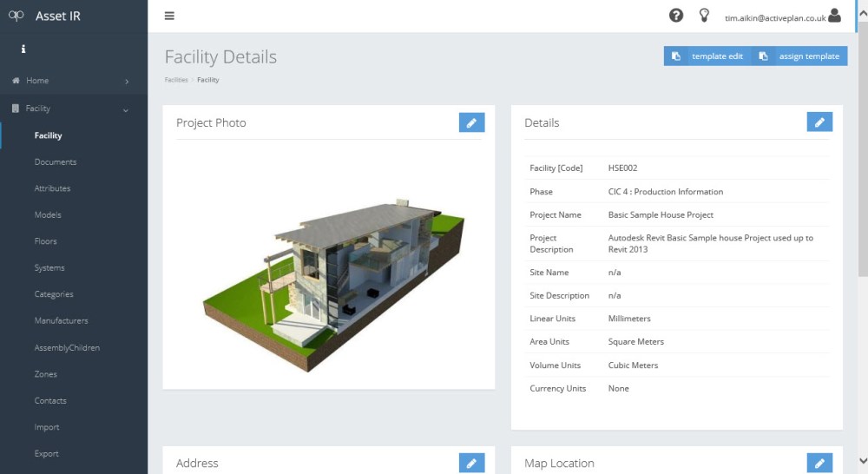Click the info icon in sidebar
Image resolution: width=868 pixels, height=474 pixels.
[23, 49]
